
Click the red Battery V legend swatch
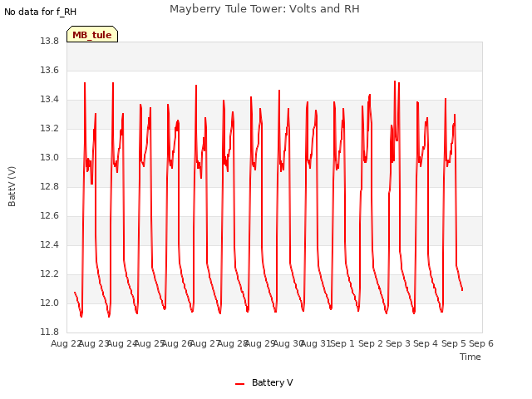[240, 384]
